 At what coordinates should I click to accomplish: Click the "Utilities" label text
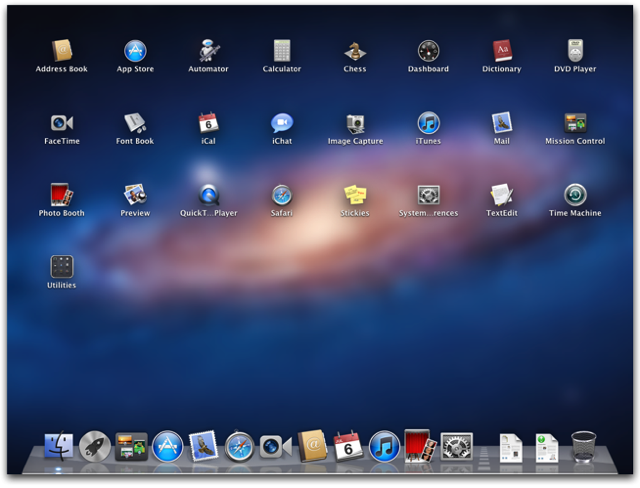pyautogui.click(x=62, y=285)
